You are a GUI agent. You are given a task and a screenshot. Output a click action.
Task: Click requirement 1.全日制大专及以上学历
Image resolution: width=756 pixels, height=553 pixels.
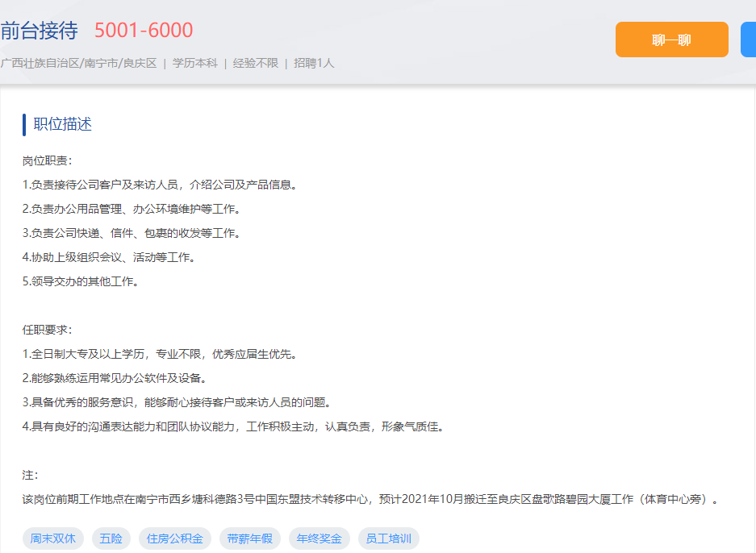pyautogui.click(x=161, y=354)
